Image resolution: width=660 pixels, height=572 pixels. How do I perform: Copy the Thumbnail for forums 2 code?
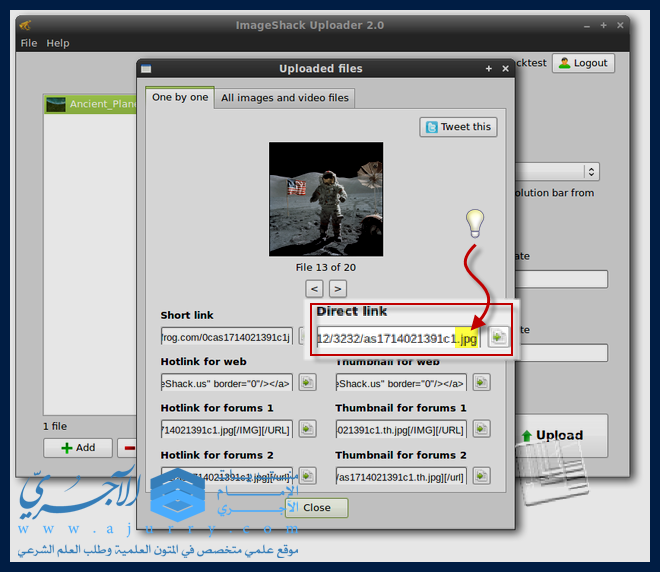482,476
